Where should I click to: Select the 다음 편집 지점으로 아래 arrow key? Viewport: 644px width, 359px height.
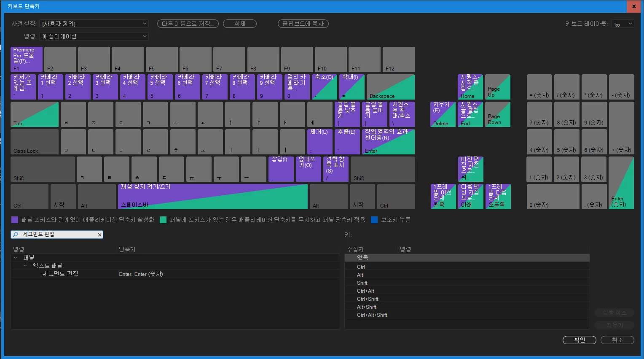(471, 197)
